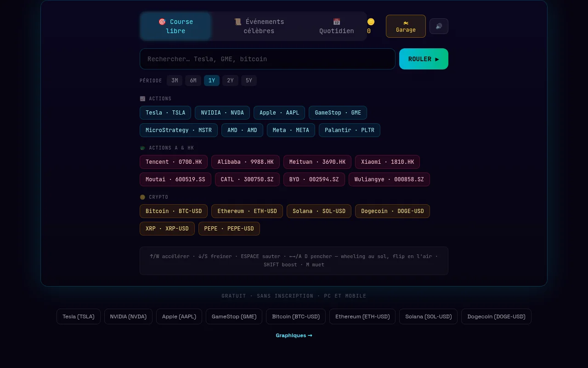Pick XRP · XRP-USD chip
Viewport: 588px width, 368px height.
point(167,229)
